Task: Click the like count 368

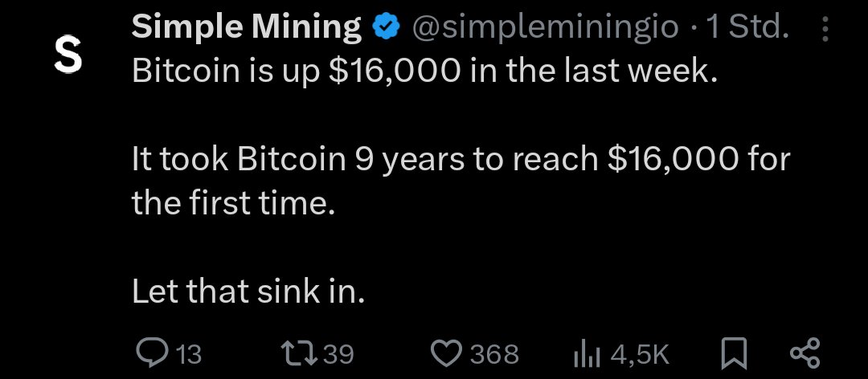Action: [493, 353]
